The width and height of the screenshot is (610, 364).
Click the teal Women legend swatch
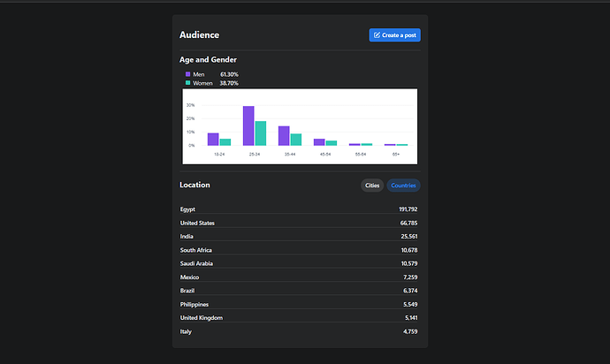tap(188, 83)
